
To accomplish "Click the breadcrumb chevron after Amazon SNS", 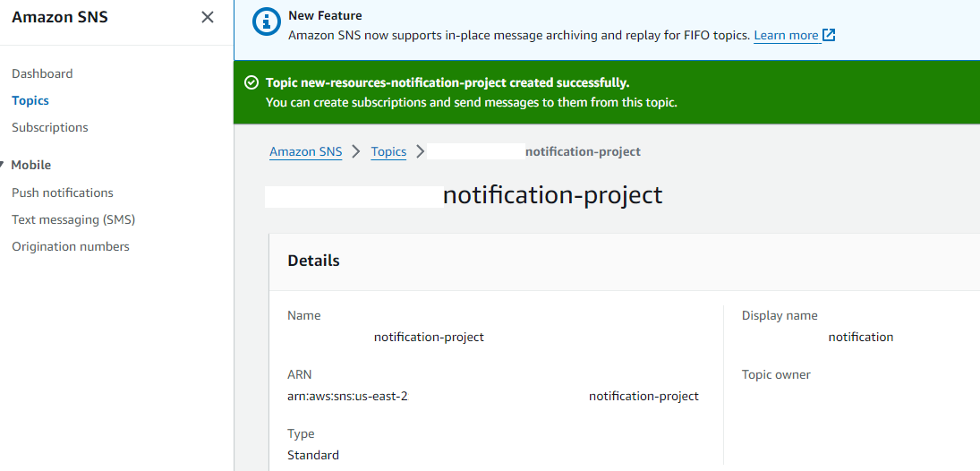I will point(356,151).
